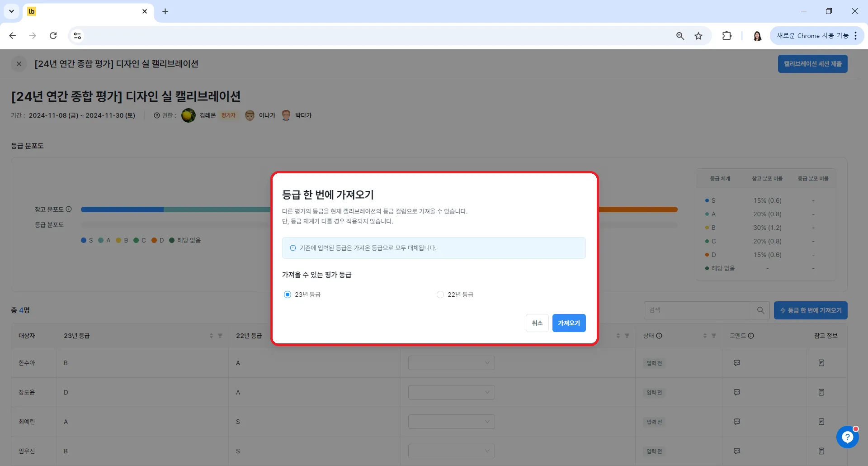Open the comment icon for 임우진
Viewport: 868px width, 466px height.
tap(737, 451)
